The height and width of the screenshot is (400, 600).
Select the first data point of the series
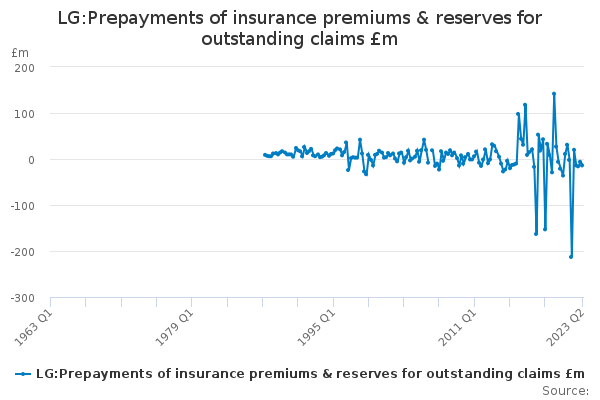click(264, 154)
